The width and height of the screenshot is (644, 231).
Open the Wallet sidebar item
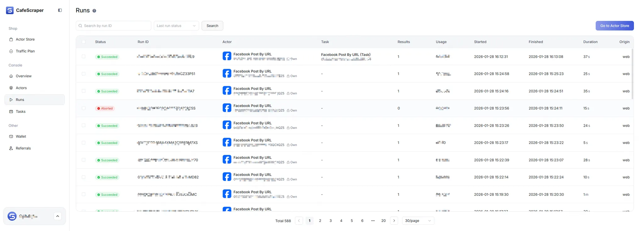(x=35, y=136)
